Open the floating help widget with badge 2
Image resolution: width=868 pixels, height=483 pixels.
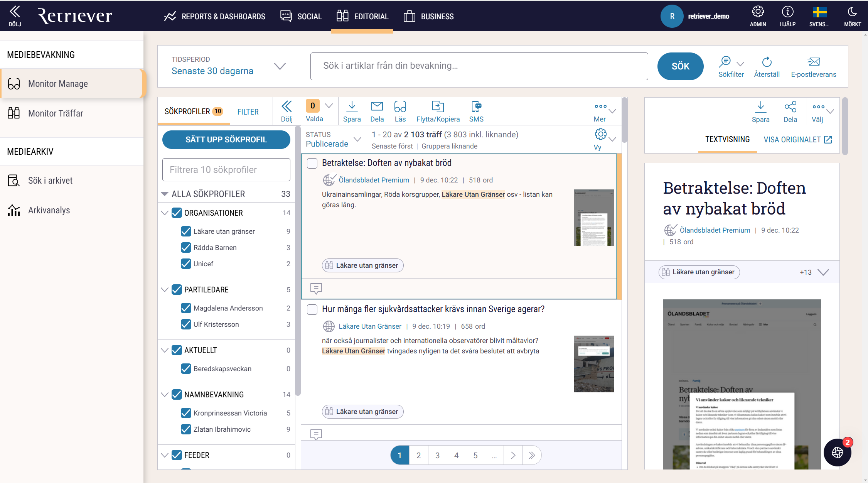pyautogui.click(x=838, y=452)
